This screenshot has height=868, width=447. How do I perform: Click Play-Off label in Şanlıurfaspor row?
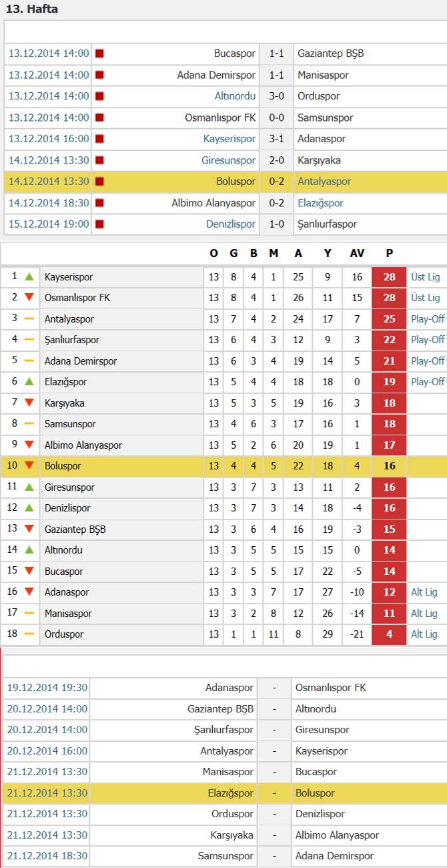428,340
